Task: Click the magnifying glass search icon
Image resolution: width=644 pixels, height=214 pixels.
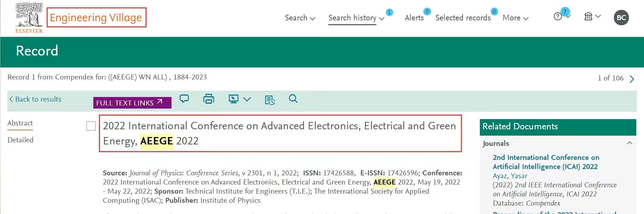Action: tap(293, 99)
